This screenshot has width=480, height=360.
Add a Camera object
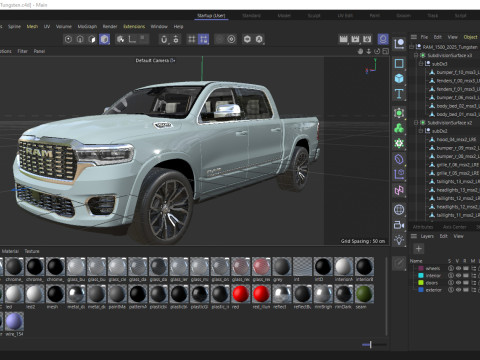(399, 225)
